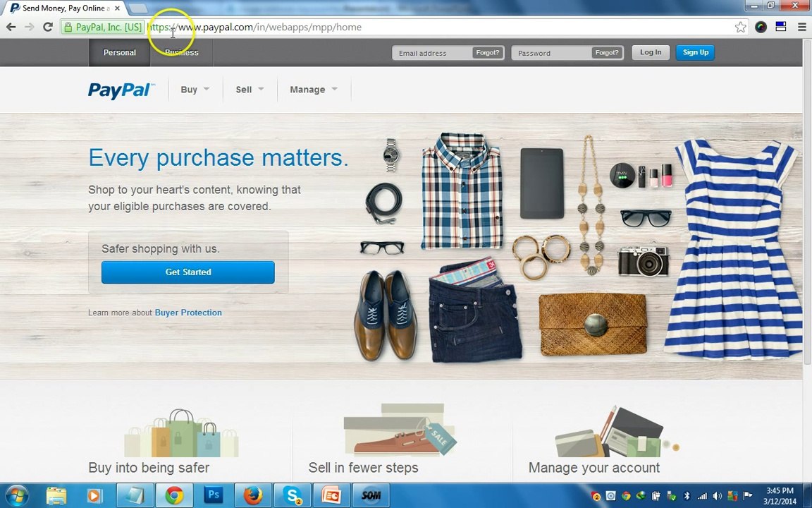Click the wallet and cards illustration
This screenshot has width=812, height=508.
(x=616, y=432)
